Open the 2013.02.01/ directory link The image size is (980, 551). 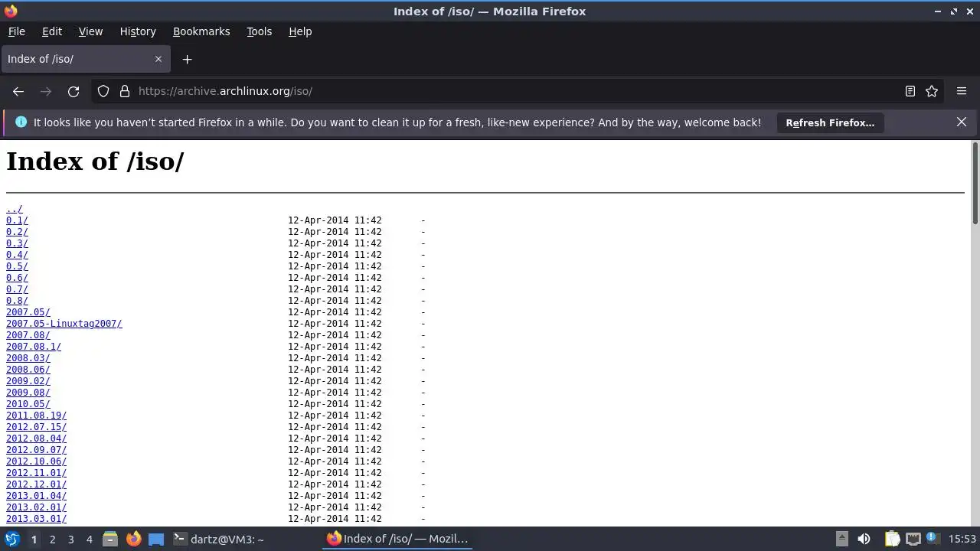pyautogui.click(x=36, y=507)
